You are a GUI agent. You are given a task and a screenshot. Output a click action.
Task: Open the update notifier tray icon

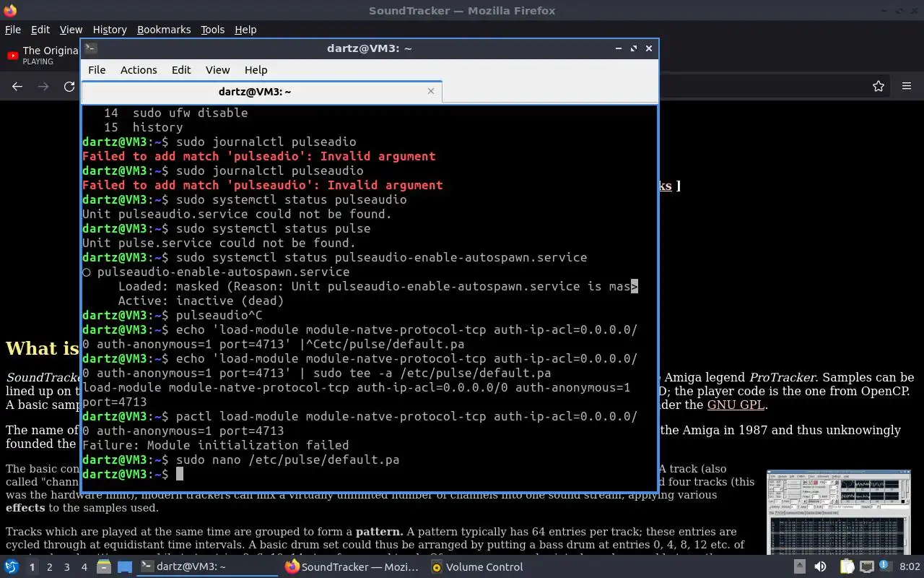click(885, 567)
